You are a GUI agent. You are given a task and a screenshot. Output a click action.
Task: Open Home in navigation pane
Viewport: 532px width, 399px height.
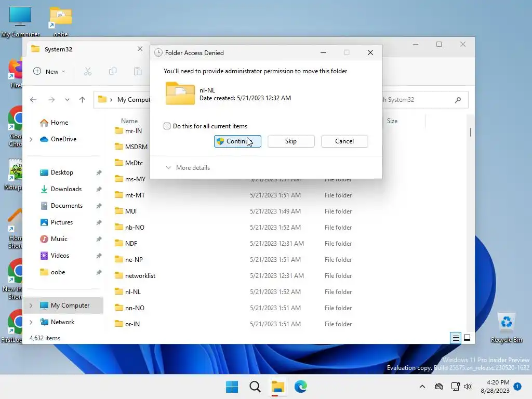click(x=54, y=123)
